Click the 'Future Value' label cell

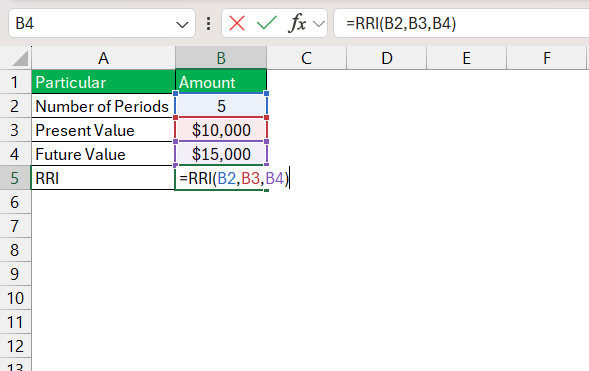coord(103,154)
